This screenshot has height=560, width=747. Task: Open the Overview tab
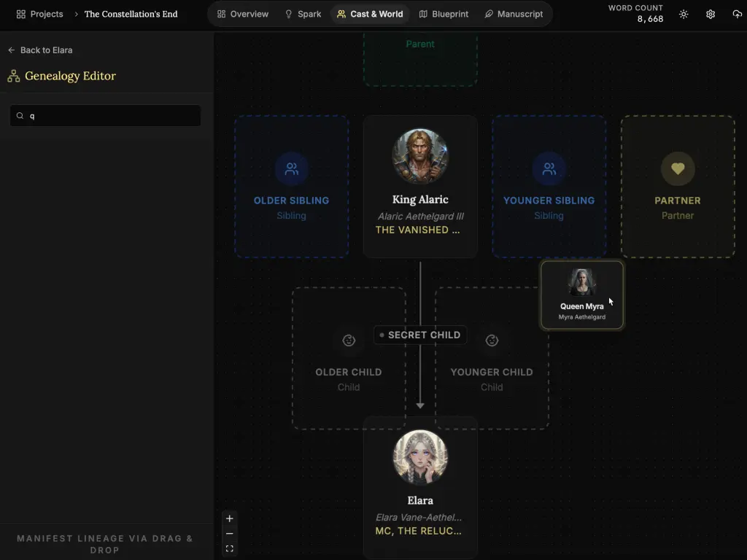(x=243, y=14)
